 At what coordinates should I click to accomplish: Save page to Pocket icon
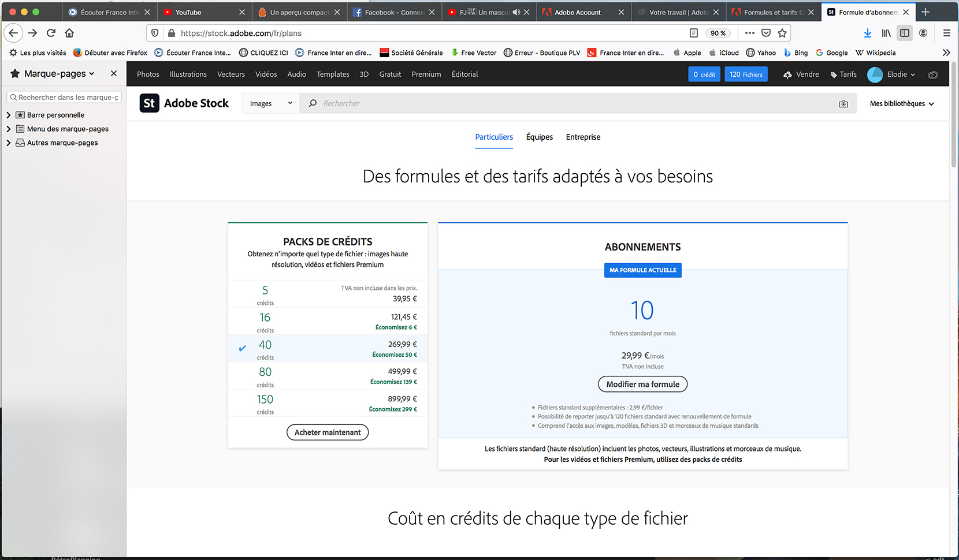tap(766, 33)
